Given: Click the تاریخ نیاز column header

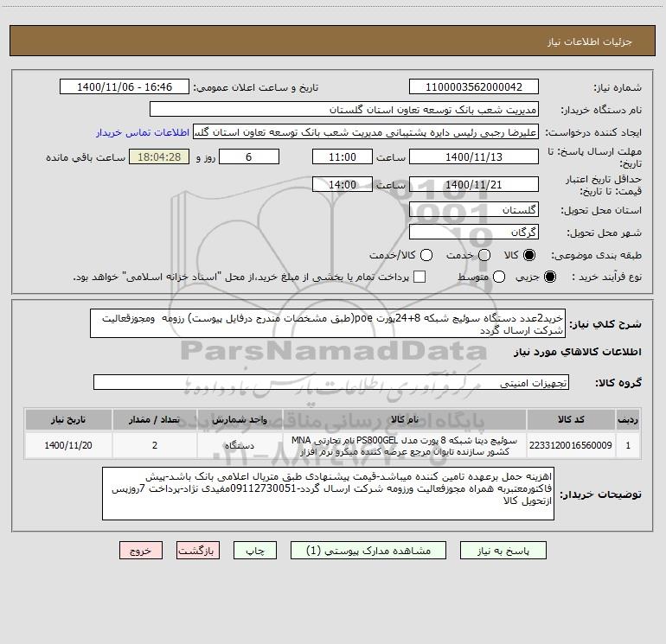Looking at the screenshot, I should [x=68, y=419].
